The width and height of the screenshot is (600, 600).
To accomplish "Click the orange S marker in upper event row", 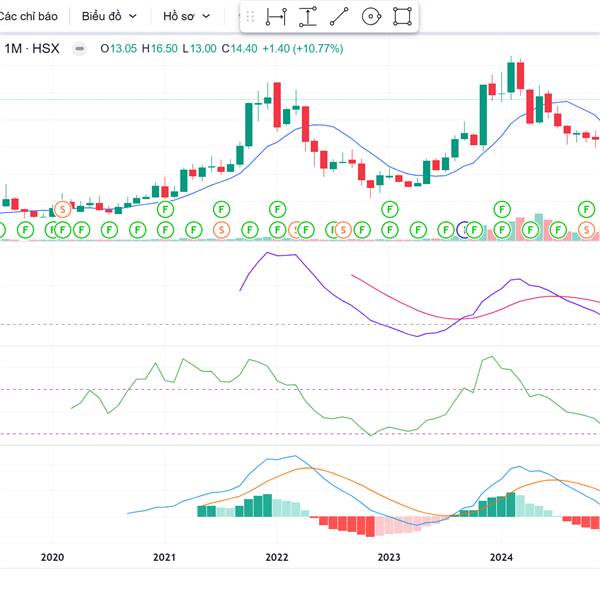I will (63, 209).
